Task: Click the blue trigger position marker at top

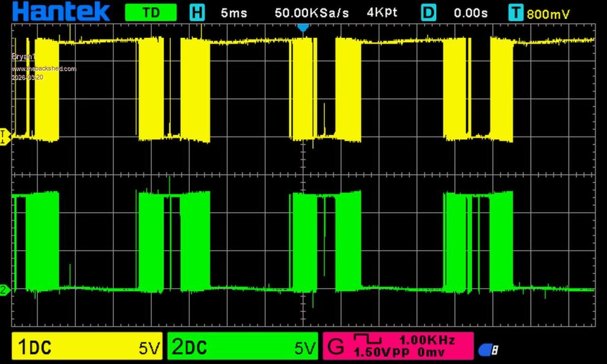Action: [x=302, y=27]
